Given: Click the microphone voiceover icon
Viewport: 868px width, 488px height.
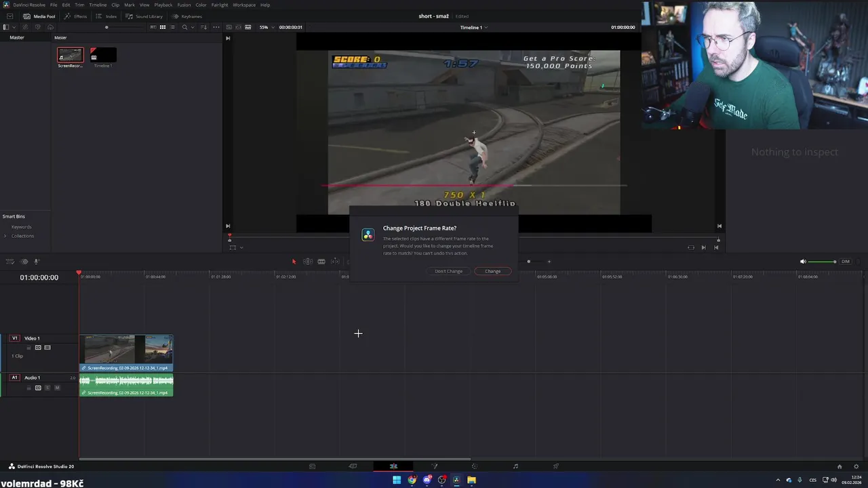Looking at the screenshot, I should point(37,262).
